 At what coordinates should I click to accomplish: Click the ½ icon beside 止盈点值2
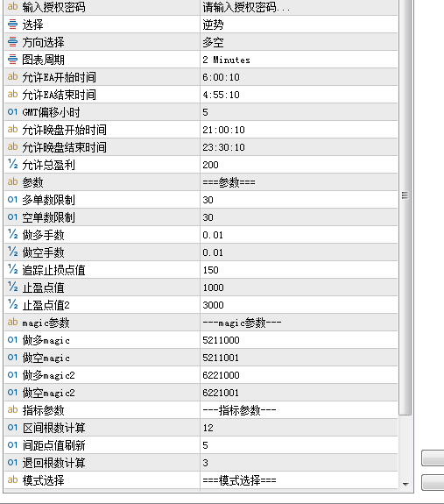[12, 305]
